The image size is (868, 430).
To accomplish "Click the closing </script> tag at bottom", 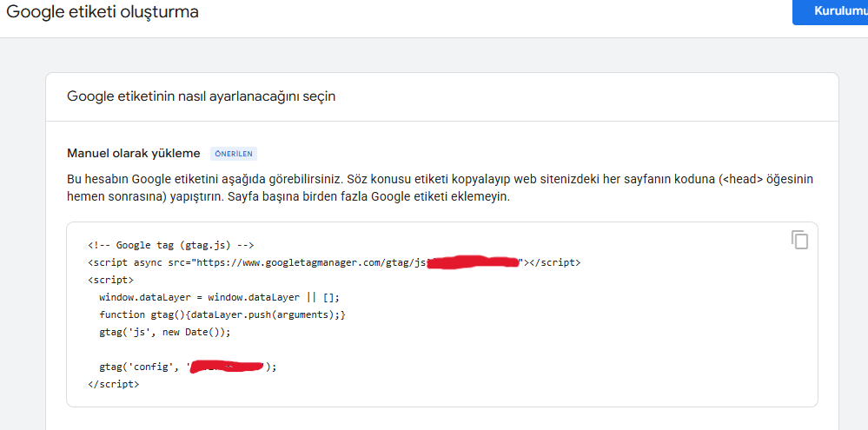I will coord(113,384).
